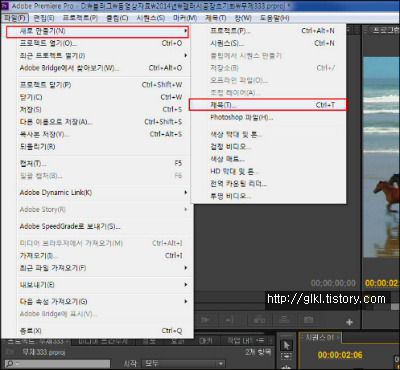This screenshot has height=370, width=400.
Task: Choose 색상 막대 및 톤... in submenu
Action: point(269,134)
